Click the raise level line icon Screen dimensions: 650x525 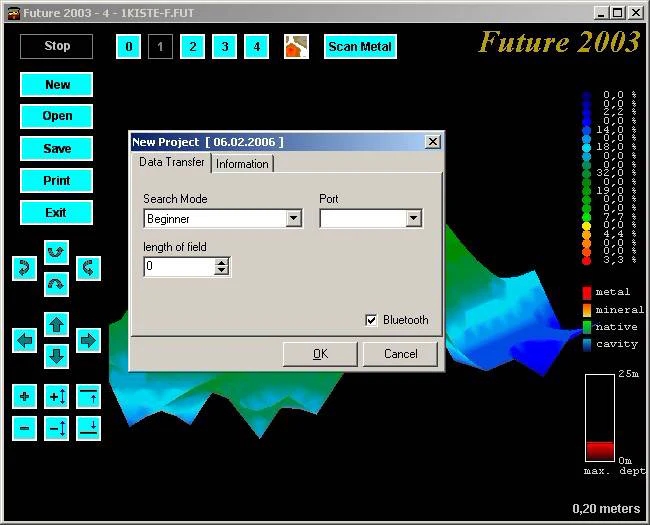point(88,396)
